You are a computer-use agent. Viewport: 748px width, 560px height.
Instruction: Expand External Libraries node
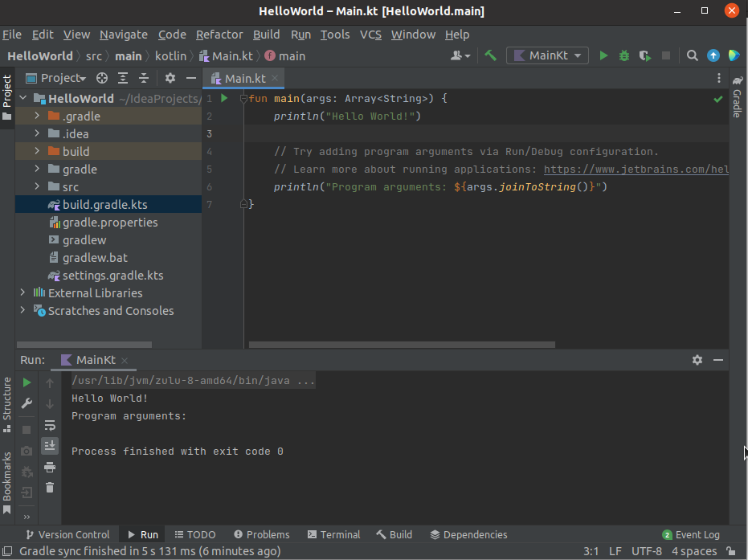pos(22,293)
